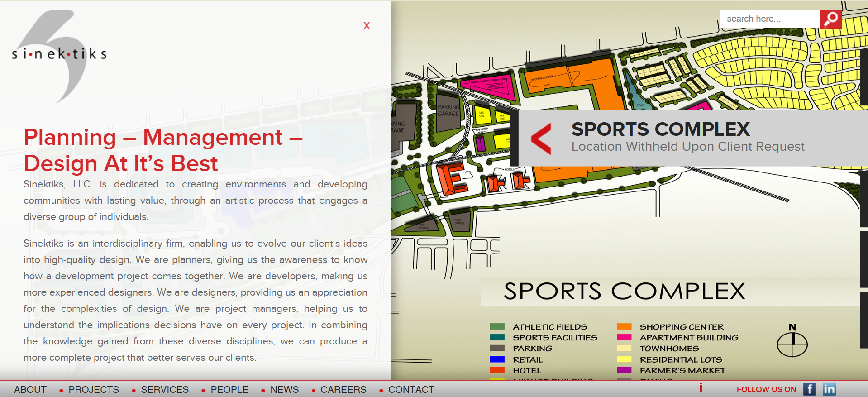Select SERVICES in the bottom navigation
Screen dimensions: 868x397
(165, 389)
